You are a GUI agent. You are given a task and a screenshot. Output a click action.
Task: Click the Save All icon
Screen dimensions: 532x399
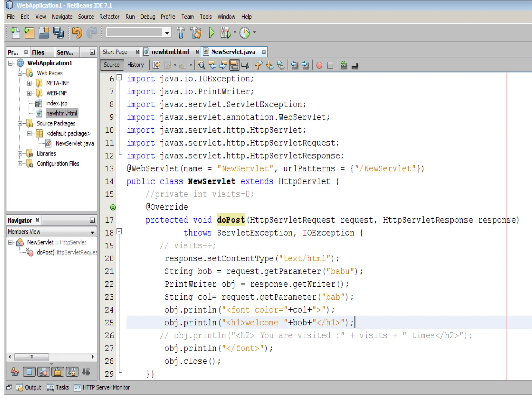point(58,33)
